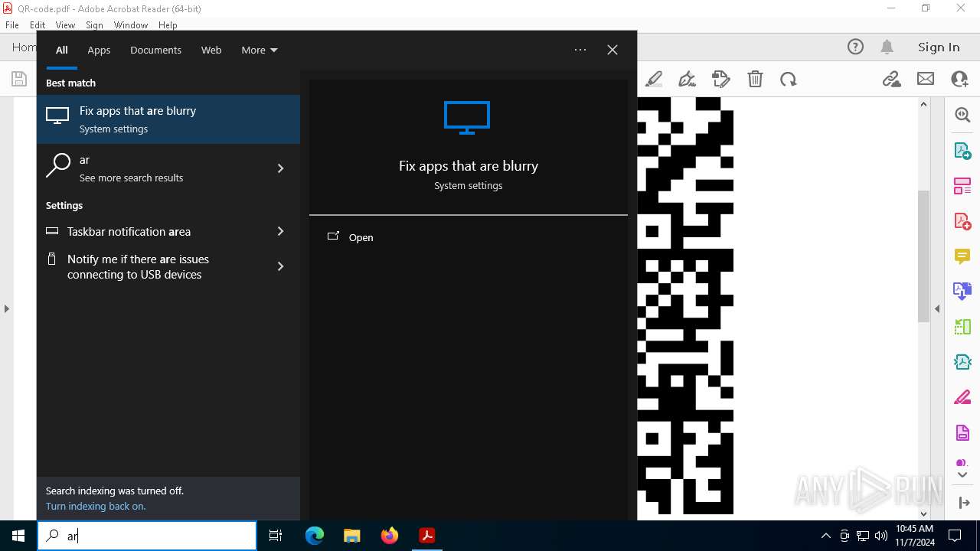Viewport: 980px width, 551px height.
Task: Click Sign In in Acrobat
Action: click(939, 47)
